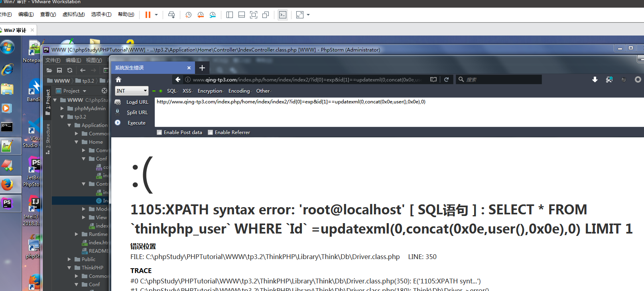
Task: Expand the Public folder
Action: [69, 259]
